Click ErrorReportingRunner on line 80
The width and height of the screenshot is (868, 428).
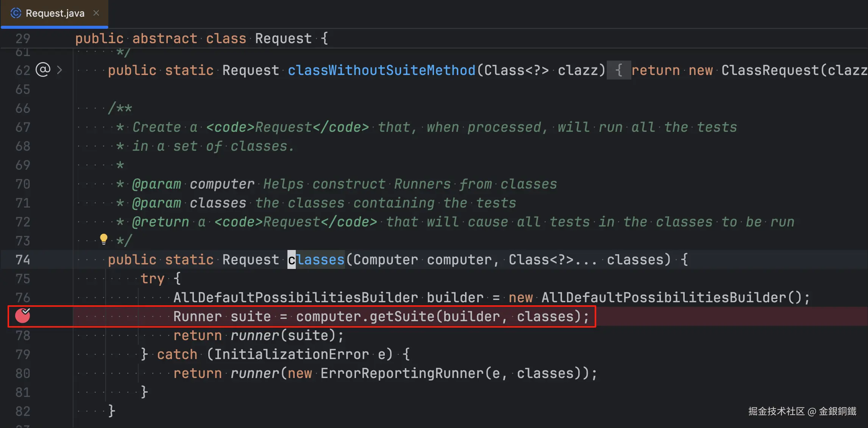coord(402,373)
